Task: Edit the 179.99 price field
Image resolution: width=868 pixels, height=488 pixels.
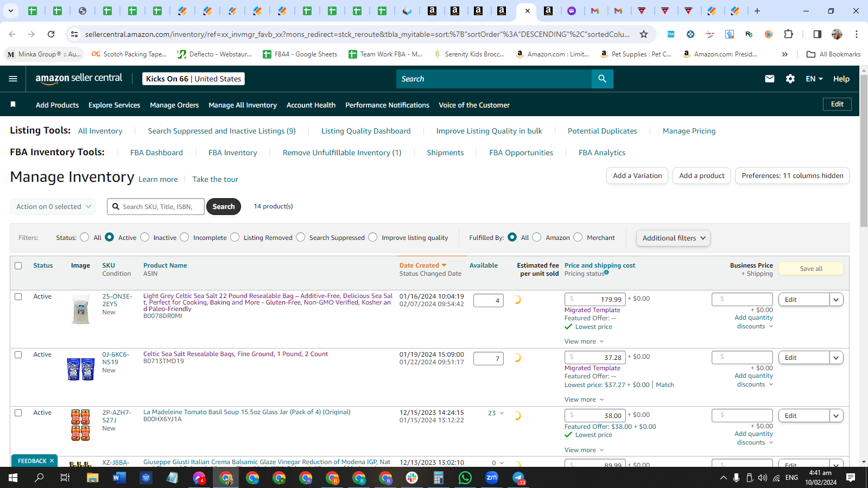Action: pyautogui.click(x=595, y=299)
